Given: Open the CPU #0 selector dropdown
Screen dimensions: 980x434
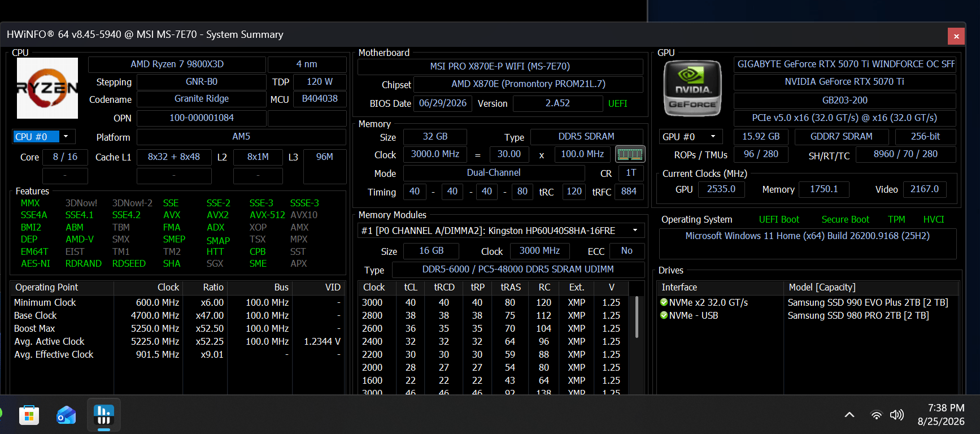Looking at the screenshot, I should [x=43, y=137].
